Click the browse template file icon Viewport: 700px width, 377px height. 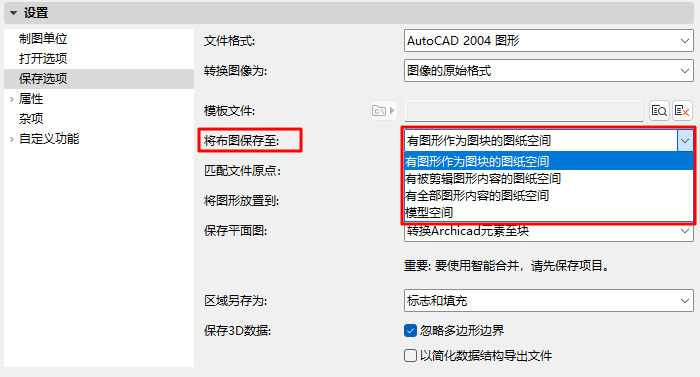(x=659, y=110)
